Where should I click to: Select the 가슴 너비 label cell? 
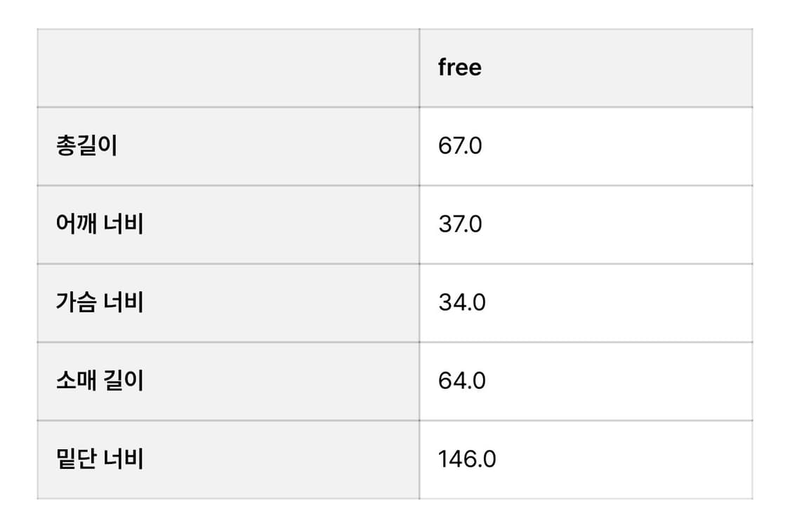click(x=228, y=303)
